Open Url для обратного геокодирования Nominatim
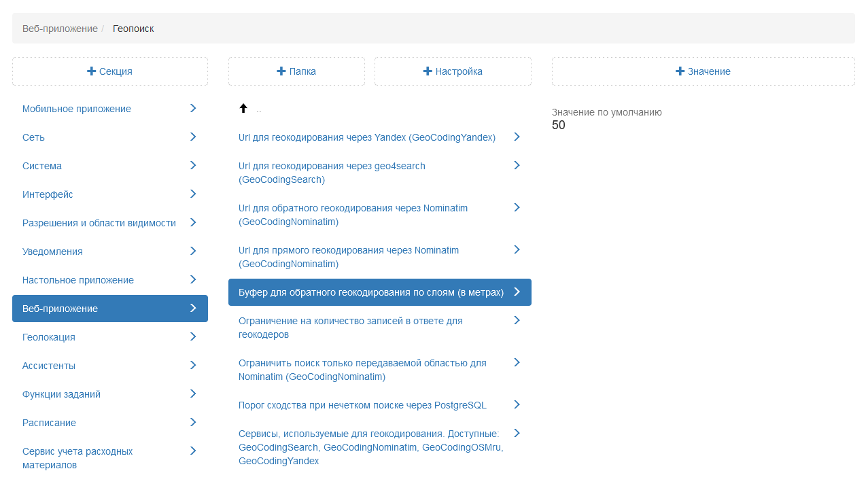The width and height of the screenshot is (868, 488). click(x=353, y=215)
